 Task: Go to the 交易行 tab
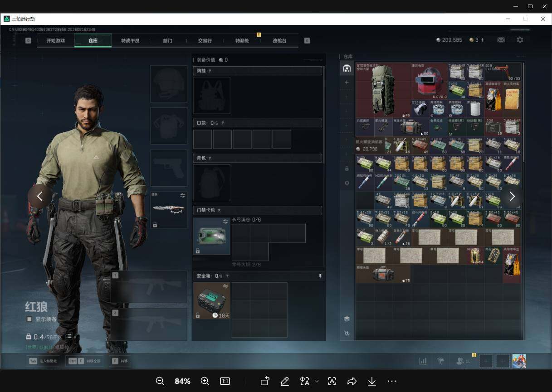(205, 40)
